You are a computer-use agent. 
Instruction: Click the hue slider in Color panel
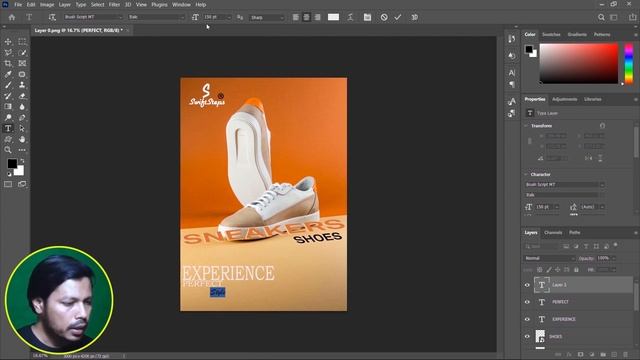(629, 64)
